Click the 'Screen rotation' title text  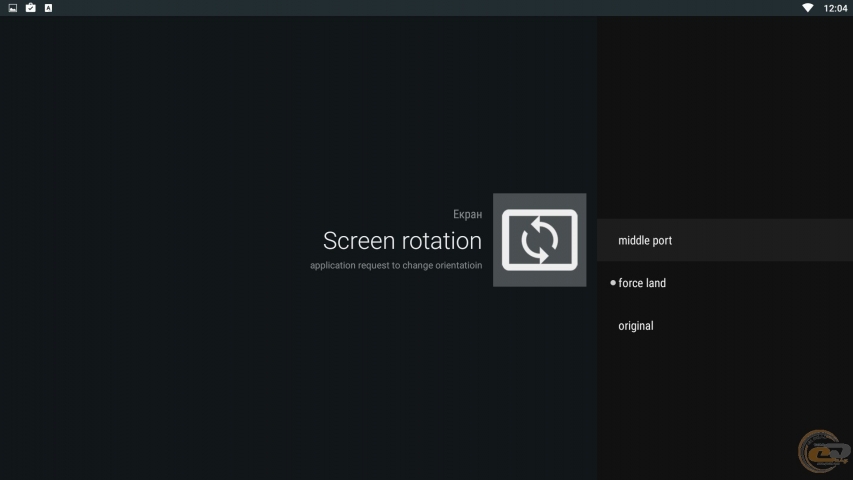[402, 241]
